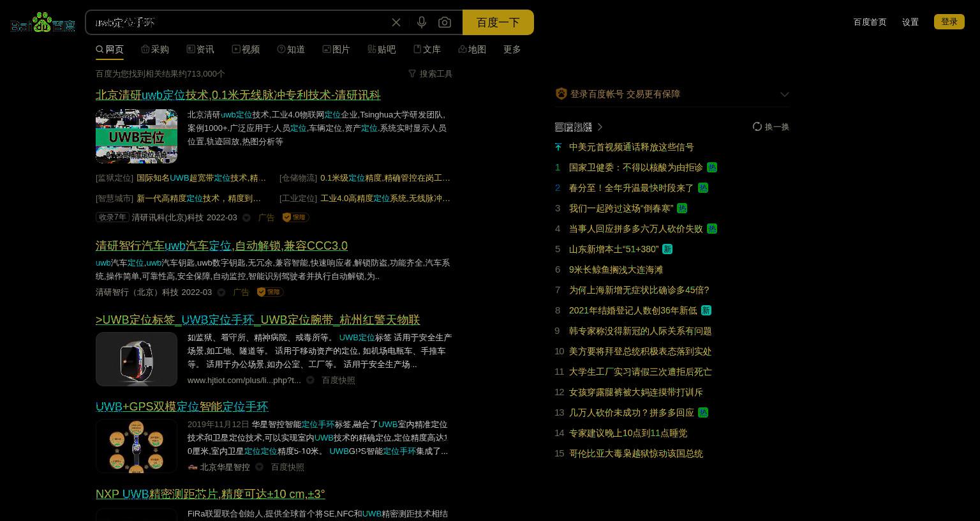Clear the search box text
980x521 pixels.
[x=396, y=22]
